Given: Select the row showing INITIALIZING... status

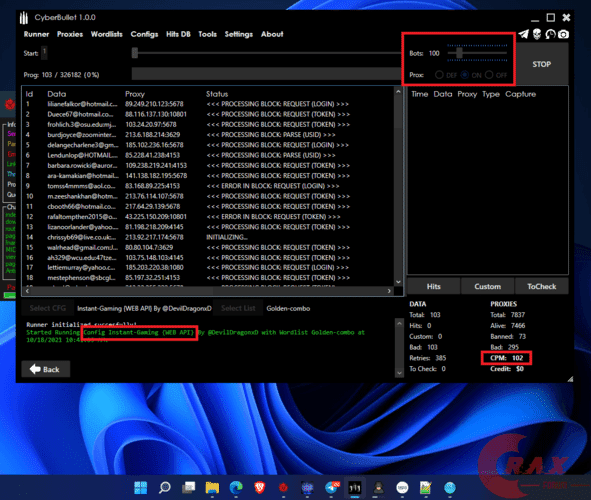Looking at the screenshot, I should click(x=209, y=237).
